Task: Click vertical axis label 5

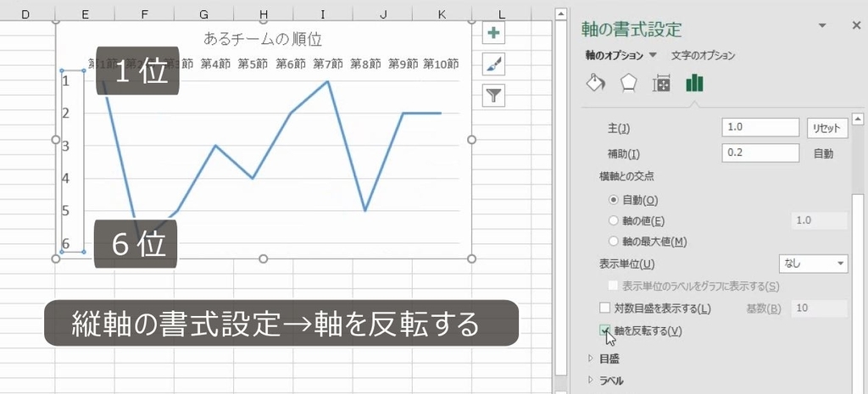Action: (66, 211)
